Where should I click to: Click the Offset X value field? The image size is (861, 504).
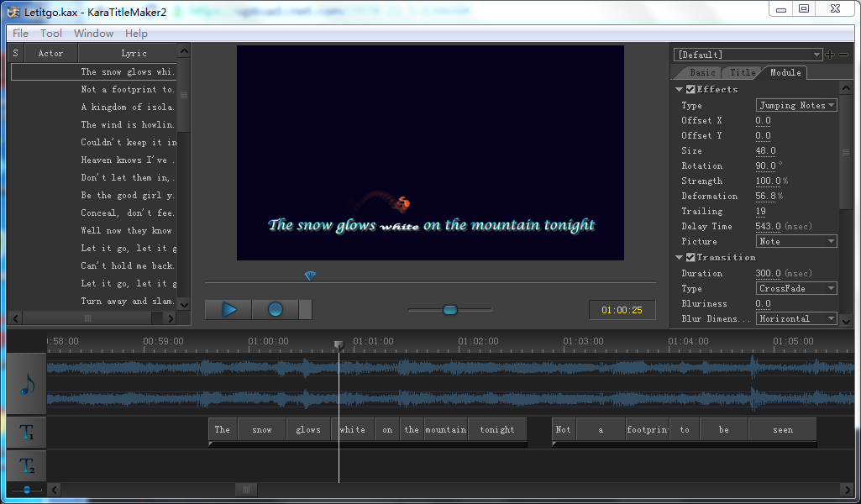[763, 120]
